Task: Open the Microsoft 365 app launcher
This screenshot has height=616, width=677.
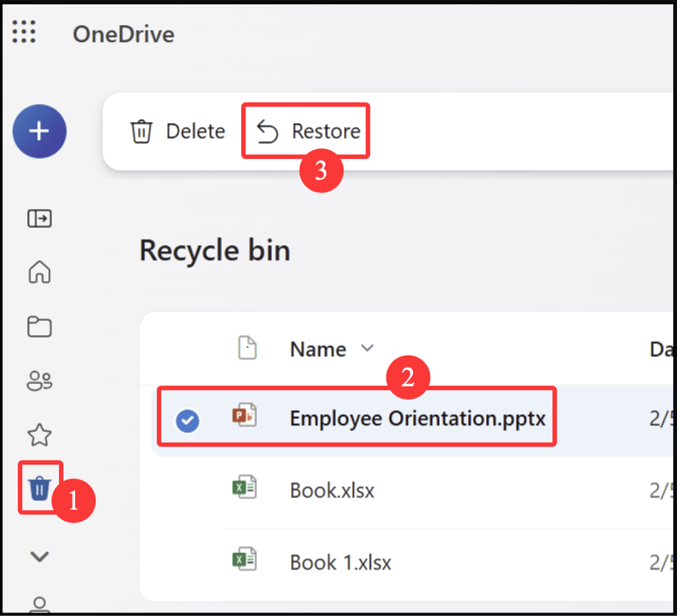Action: [24, 32]
